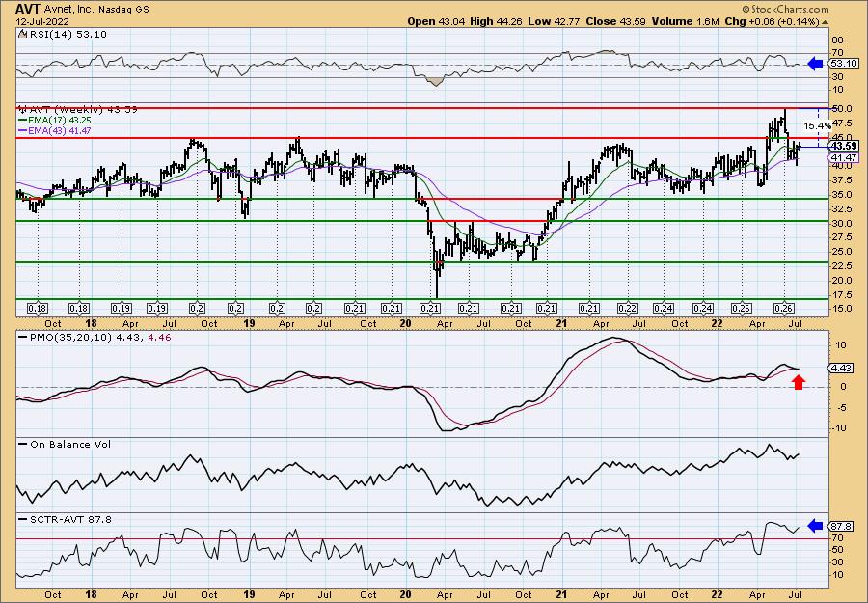This screenshot has height=603, width=868.
Task: Click the black PMO legend line swatch
Action: pyautogui.click(x=23, y=336)
